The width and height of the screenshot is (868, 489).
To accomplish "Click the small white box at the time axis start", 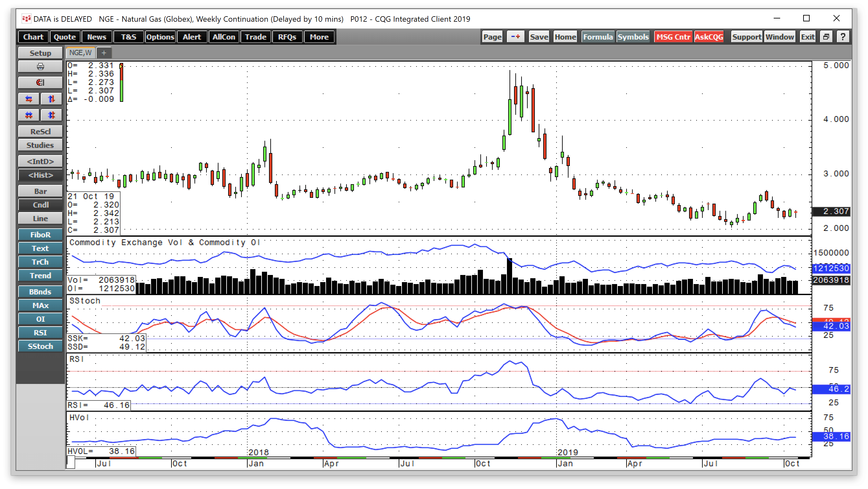I will pyautogui.click(x=70, y=462).
